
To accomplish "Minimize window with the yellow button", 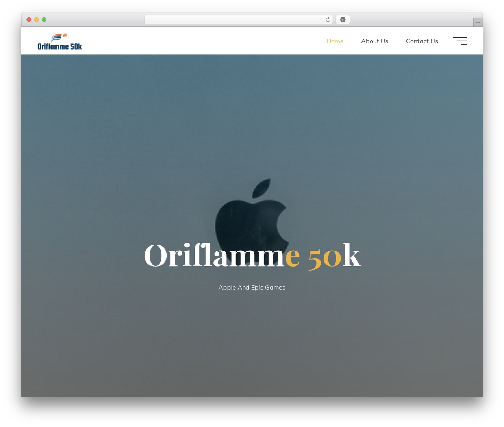I will [37, 20].
